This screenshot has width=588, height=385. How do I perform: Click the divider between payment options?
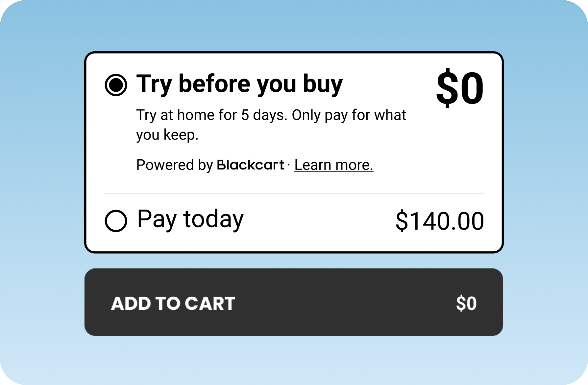tap(294, 193)
